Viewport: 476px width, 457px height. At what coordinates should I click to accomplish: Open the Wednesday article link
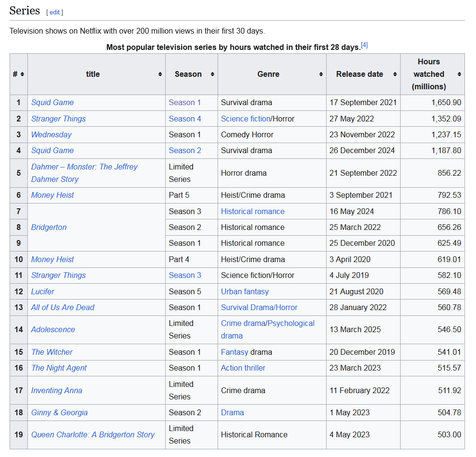pos(51,135)
